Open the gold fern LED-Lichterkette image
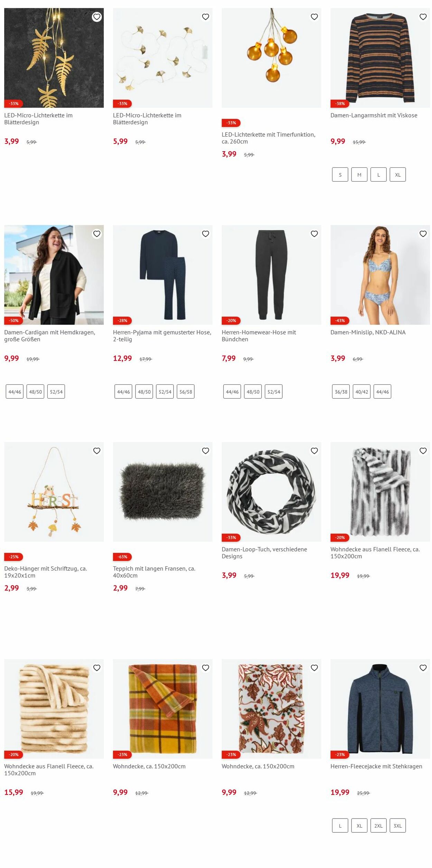This screenshot has width=432, height=868. click(x=54, y=58)
